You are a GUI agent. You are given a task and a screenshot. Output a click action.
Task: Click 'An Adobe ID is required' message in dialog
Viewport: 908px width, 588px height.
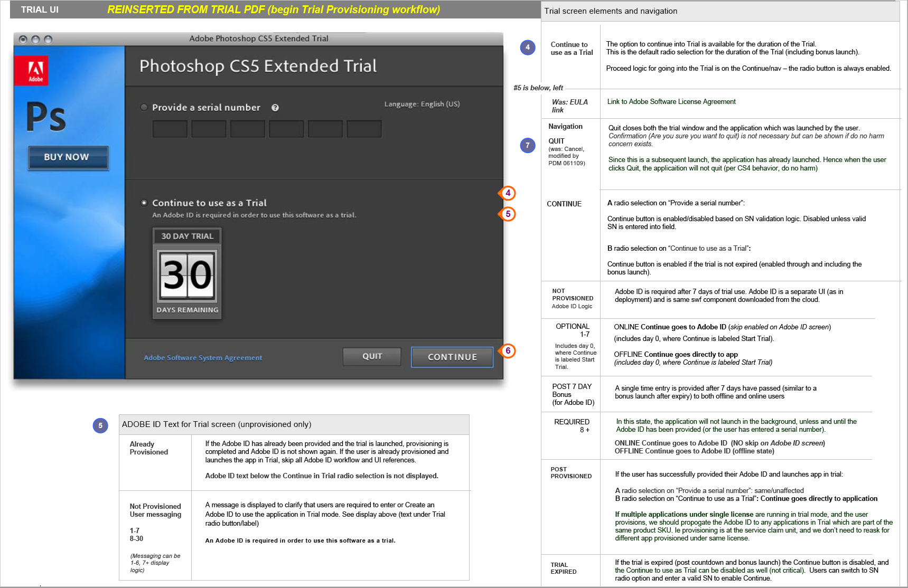[254, 215]
